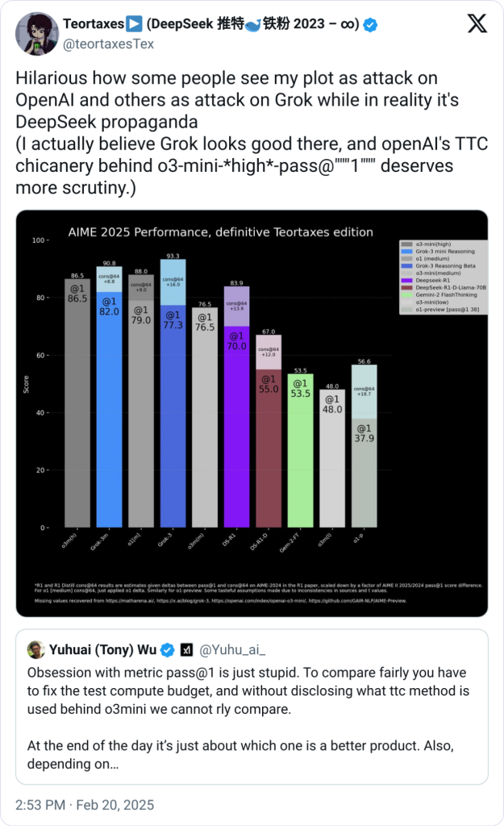Open the @Yuhu_ai_ handle link
Viewport: 504px width, 826px height.
click(x=232, y=650)
